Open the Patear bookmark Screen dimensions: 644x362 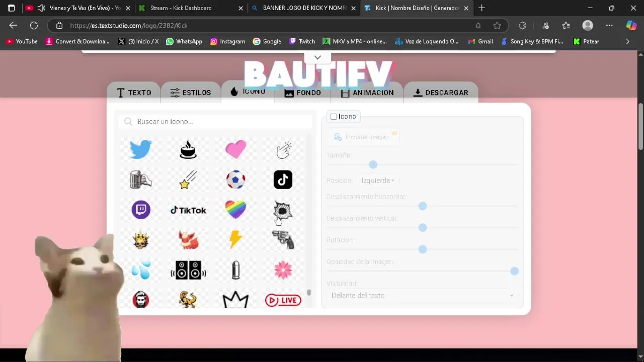[586, 42]
